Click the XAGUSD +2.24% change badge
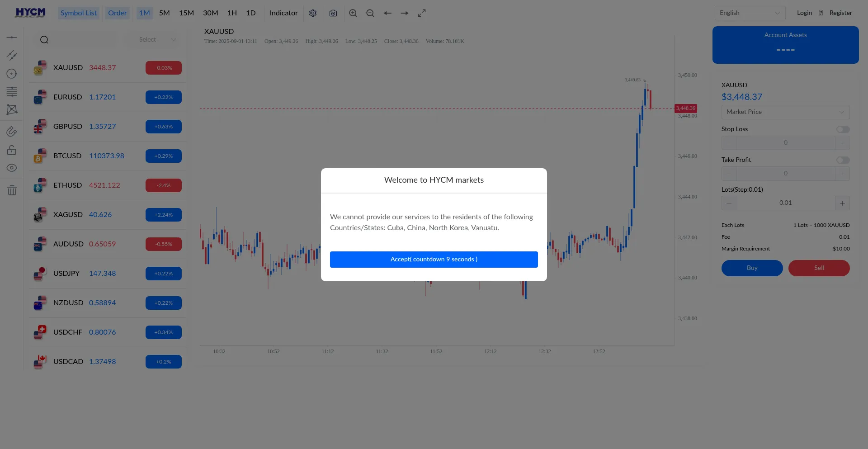Screen dimensions: 868x449 point(164,215)
